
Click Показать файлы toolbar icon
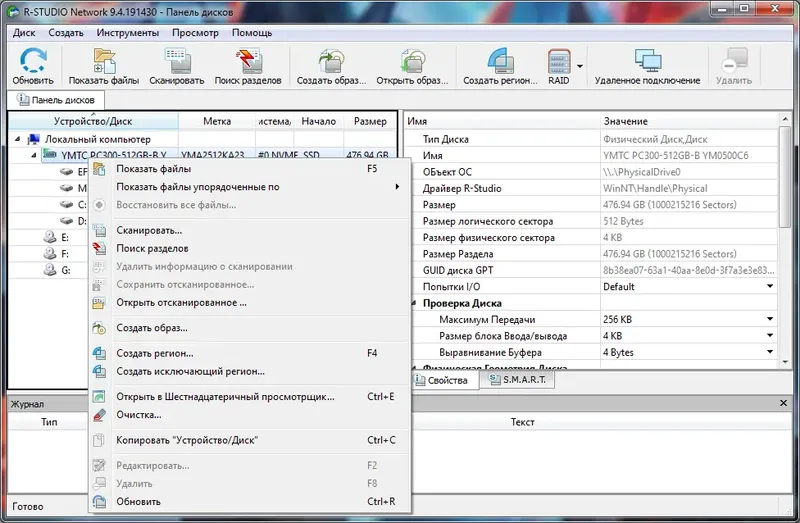coord(104,66)
